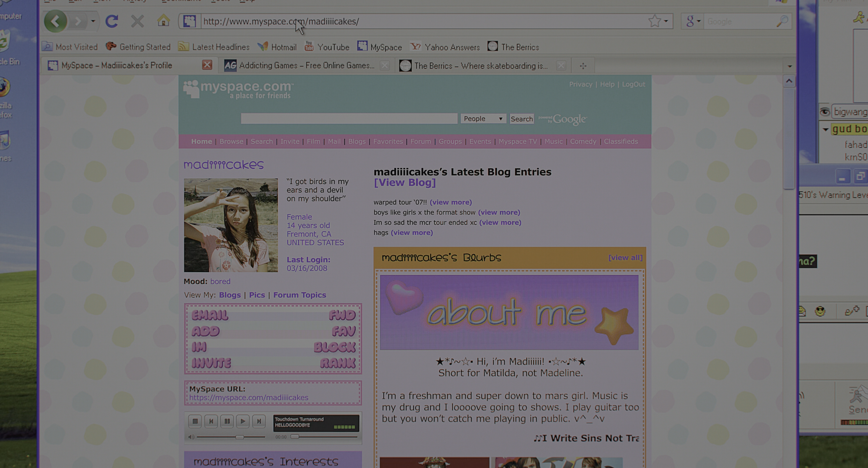
Task: Open Latest Headlines feed bookmark
Action: 214,47
